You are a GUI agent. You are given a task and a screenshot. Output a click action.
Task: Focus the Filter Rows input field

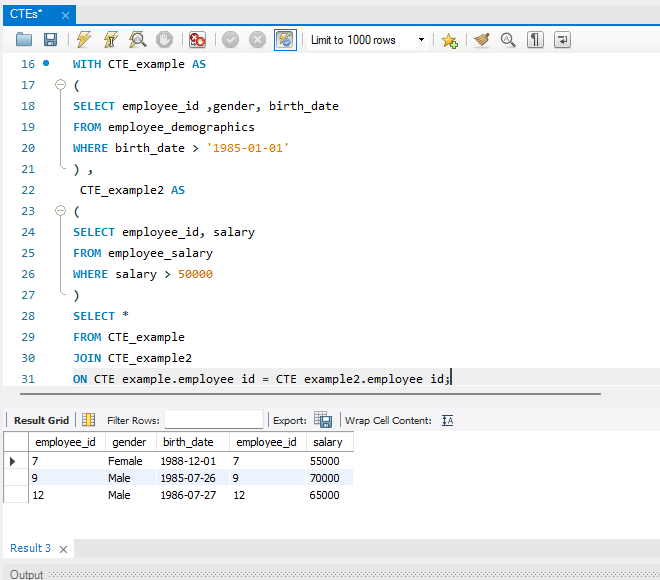[214, 419]
